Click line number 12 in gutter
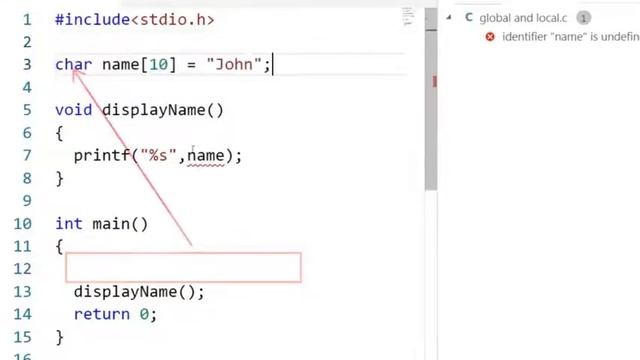Screen dimensions: 640x360 coord(22,269)
